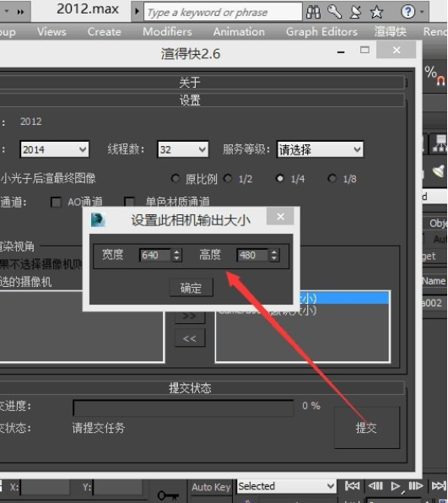Enable the AO通道 checkbox
Viewport: 448px width, 503px height.
pyautogui.click(x=57, y=202)
